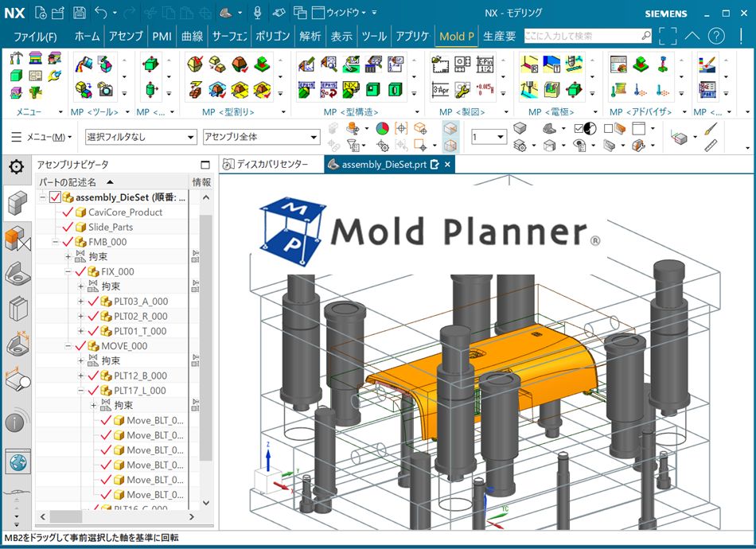The width and height of the screenshot is (756, 549).
Task: Open the ウィンドウ window menu button
Action: point(345,13)
